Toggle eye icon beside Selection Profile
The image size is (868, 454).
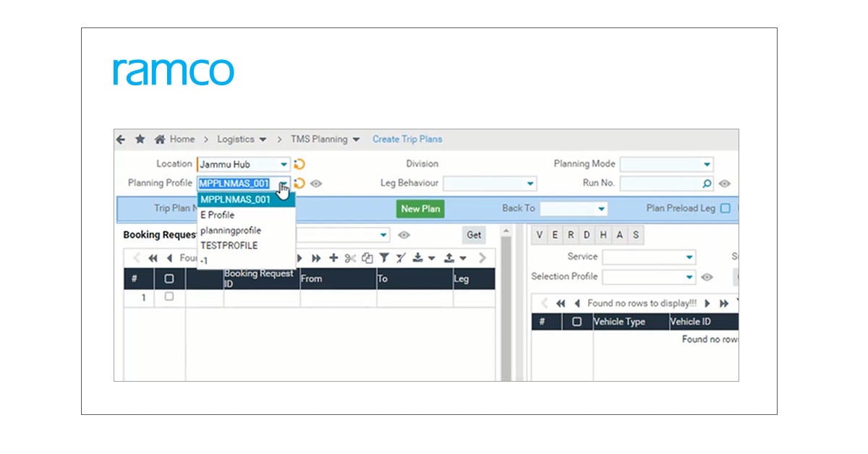pyautogui.click(x=707, y=277)
